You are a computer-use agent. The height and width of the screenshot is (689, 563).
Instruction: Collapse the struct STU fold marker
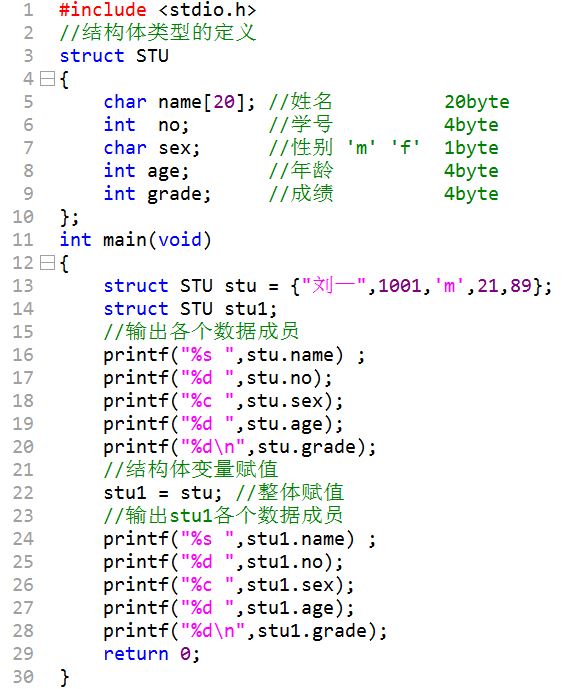pyautogui.click(x=47, y=79)
